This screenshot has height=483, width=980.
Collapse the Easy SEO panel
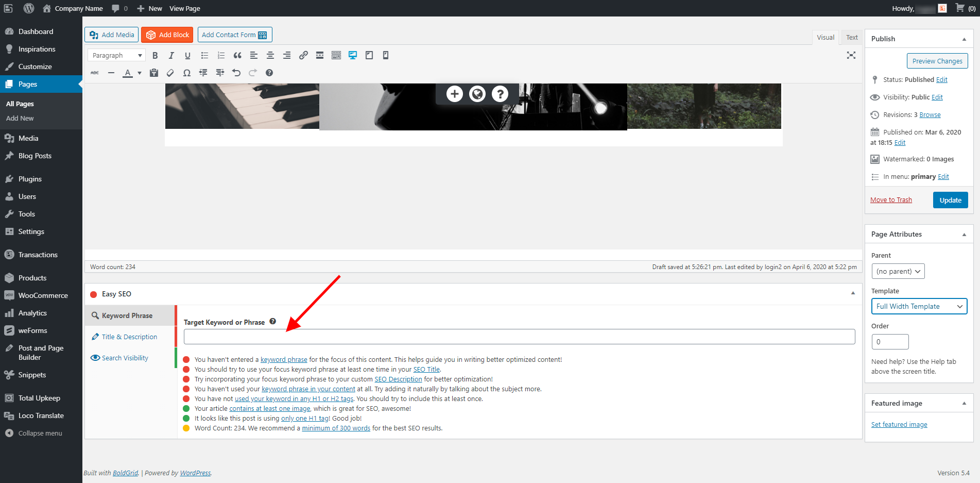(853, 292)
